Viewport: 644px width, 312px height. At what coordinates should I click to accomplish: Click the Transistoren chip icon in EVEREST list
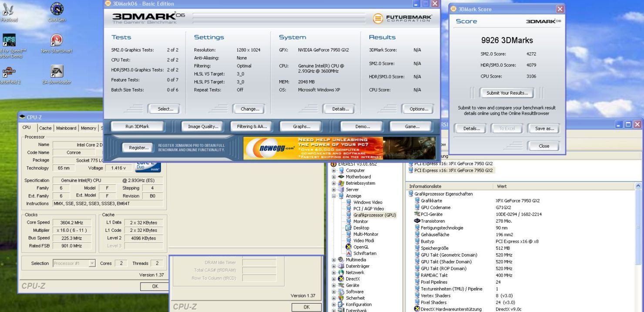pos(417,221)
